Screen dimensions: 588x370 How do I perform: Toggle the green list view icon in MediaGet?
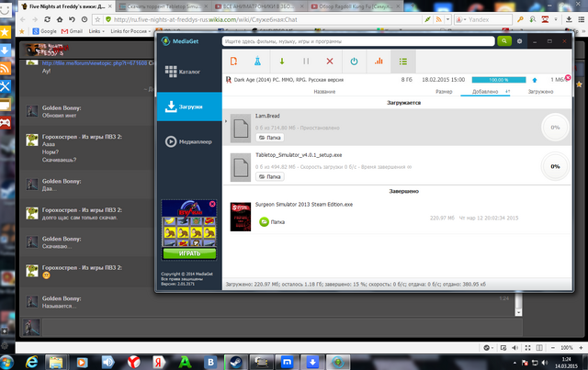[x=403, y=62]
